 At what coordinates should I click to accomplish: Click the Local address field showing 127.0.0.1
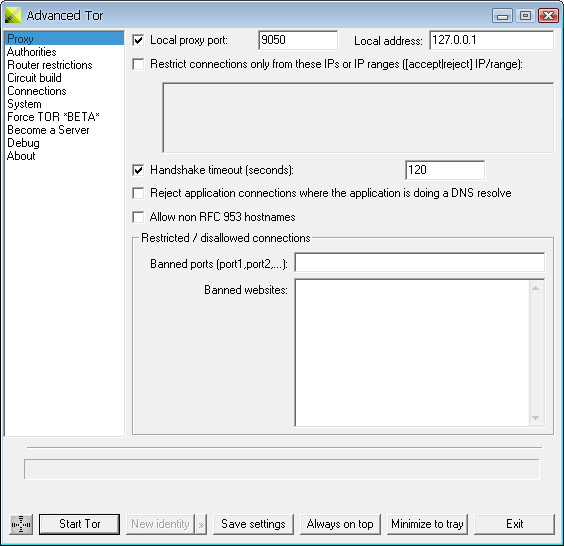(491, 40)
